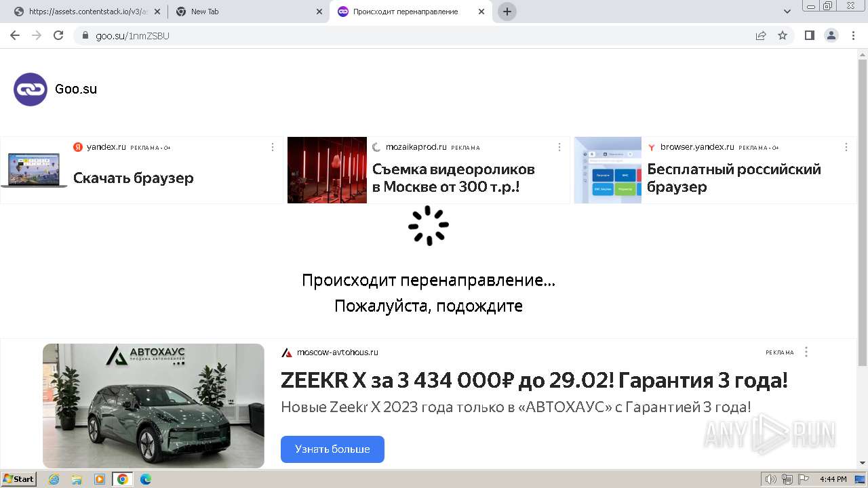
Task: Open the Action Center flag icon
Action: [x=804, y=479]
